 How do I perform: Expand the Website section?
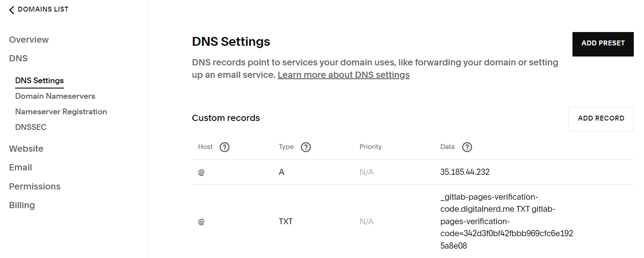pos(26,149)
